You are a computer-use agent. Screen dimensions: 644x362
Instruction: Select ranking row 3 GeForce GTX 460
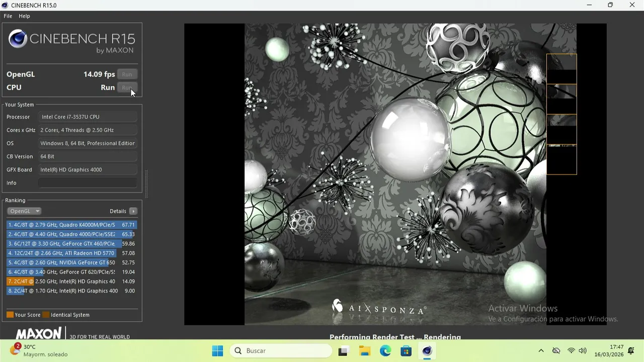pyautogui.click(x=71, y=244)
